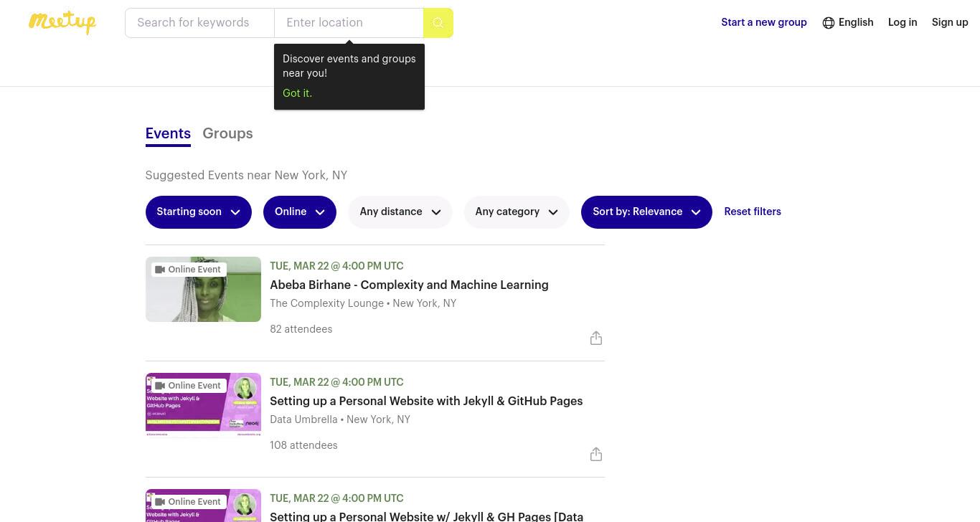Click Online Event badge on Abeba Birhane thumbnail
This screenshot has width=980, height=522.
[x=189, y=270]
